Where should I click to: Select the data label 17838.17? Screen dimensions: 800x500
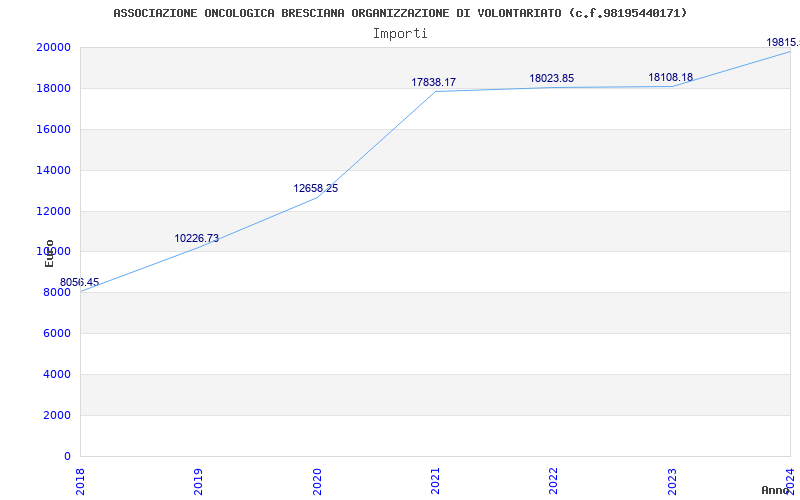click(x=434, y=82)
